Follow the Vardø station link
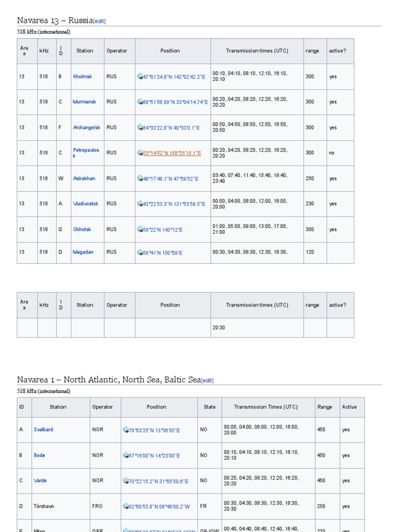The image size is (399, 532). [x=40, y=481]
